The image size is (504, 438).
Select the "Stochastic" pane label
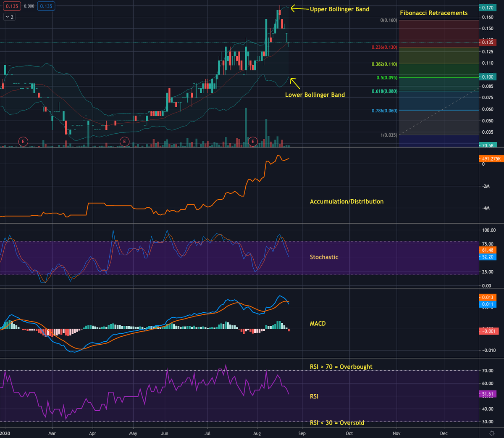point(324,257)
